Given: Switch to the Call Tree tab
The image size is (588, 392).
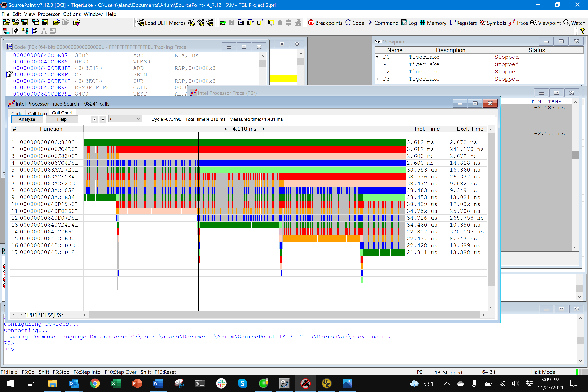Looking at the screenshot, I should click(37, 113).
